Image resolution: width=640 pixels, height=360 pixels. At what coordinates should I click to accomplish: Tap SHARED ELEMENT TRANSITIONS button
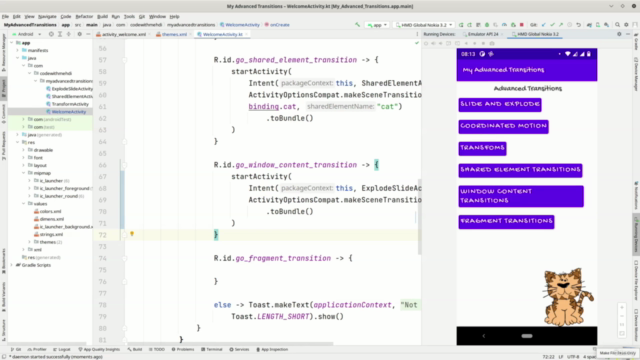click(520, 170)
